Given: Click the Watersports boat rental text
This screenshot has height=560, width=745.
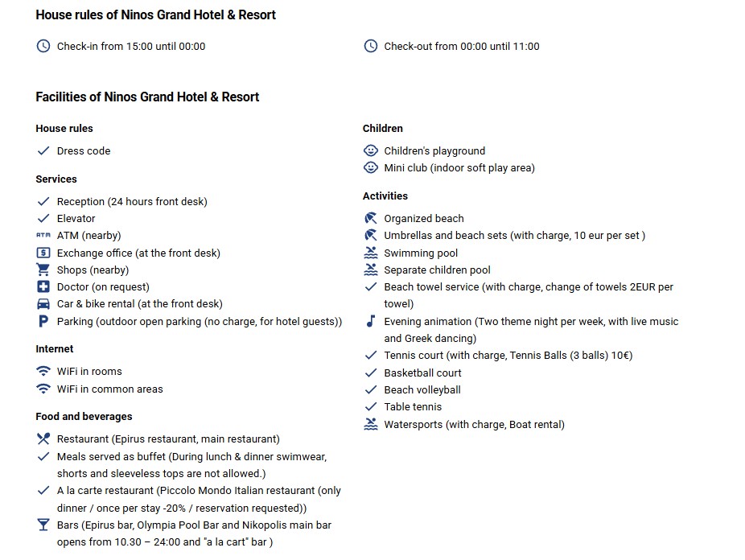Looking at the screenshot, I should 474,424.
